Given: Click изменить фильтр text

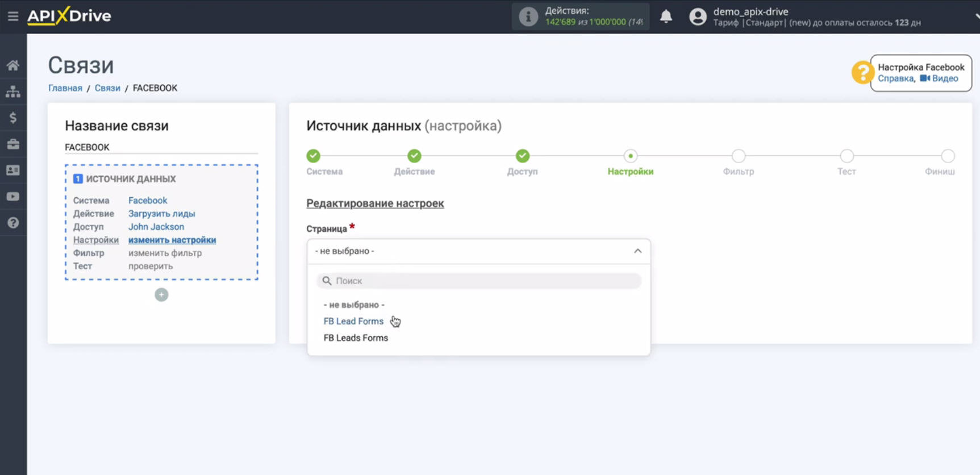Looking at the screenshot, I should pyautogui.click(x=165, y=253).
